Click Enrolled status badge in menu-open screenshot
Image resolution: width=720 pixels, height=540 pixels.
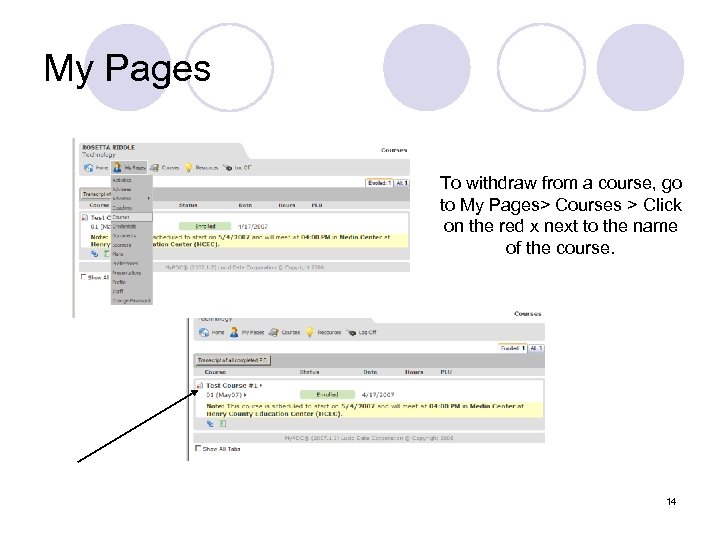pyautogui.click(x=205, y=226)
